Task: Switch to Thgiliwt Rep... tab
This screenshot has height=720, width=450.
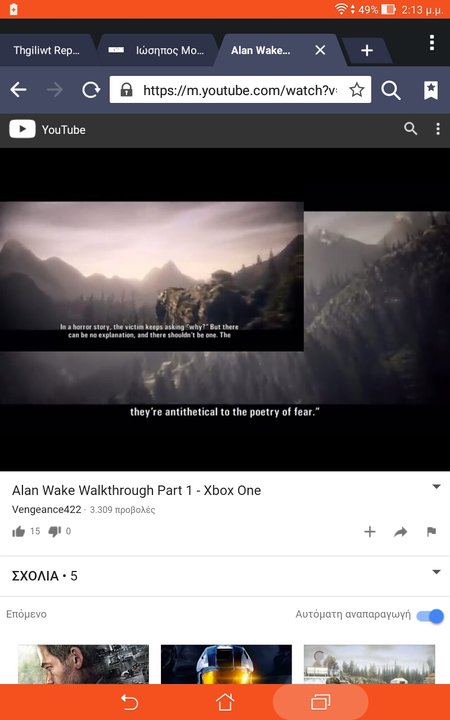Action: click(46, 50)
